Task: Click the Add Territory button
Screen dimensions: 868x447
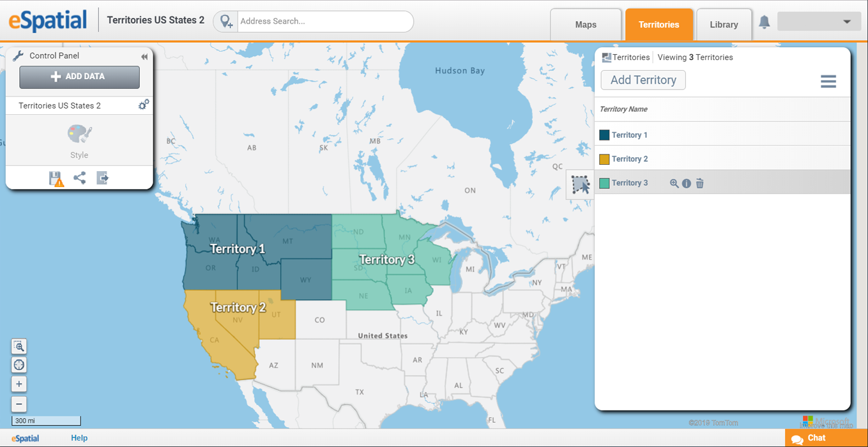Action: pyautogui.click(x=643, y=80)
